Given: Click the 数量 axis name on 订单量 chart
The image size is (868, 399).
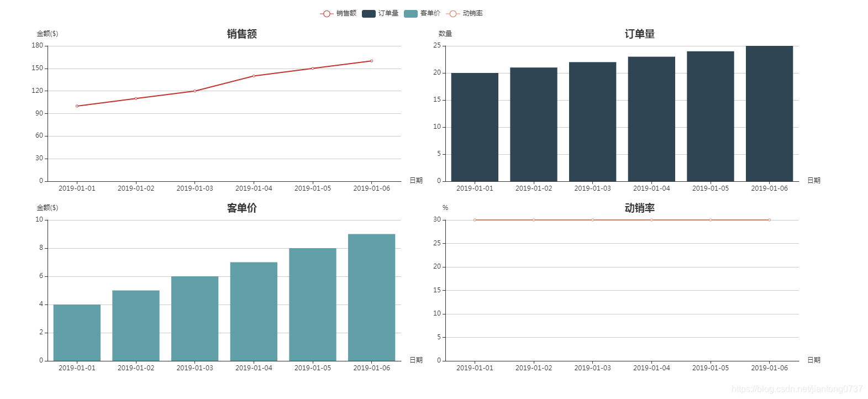Looking at the screenshot, I should (445, 34).
